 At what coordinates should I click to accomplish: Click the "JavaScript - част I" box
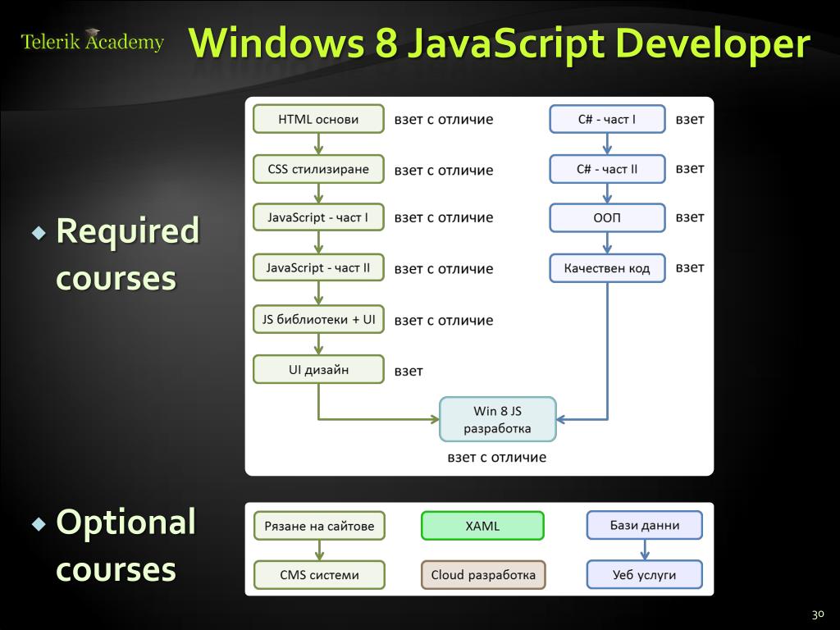318,217
